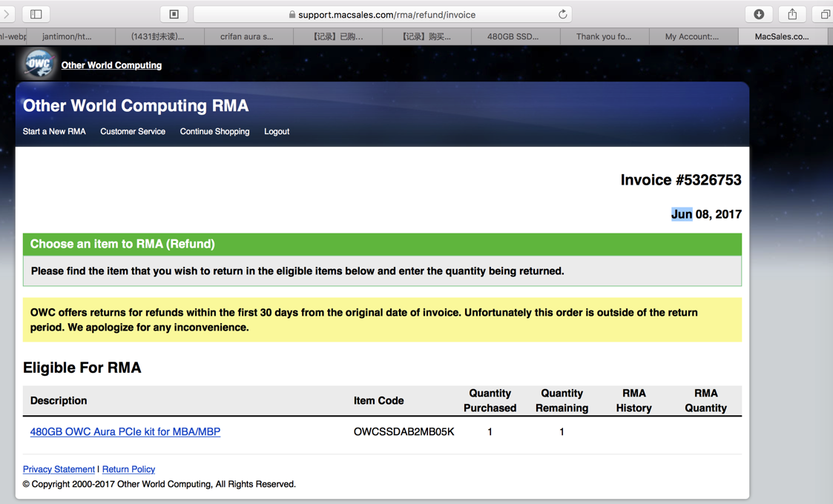833x504 pixels.
Task: Click the Quantity Remaining column header
Action: point(562,400)
